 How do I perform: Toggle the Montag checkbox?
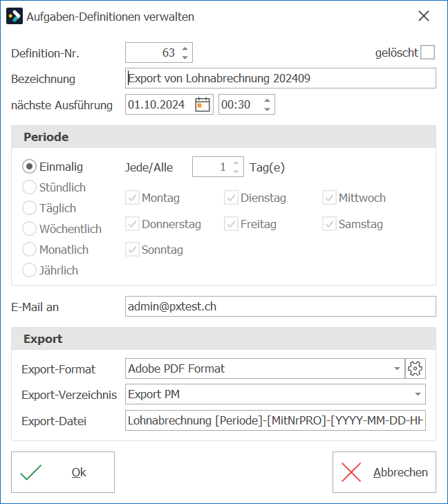point(133,198)
